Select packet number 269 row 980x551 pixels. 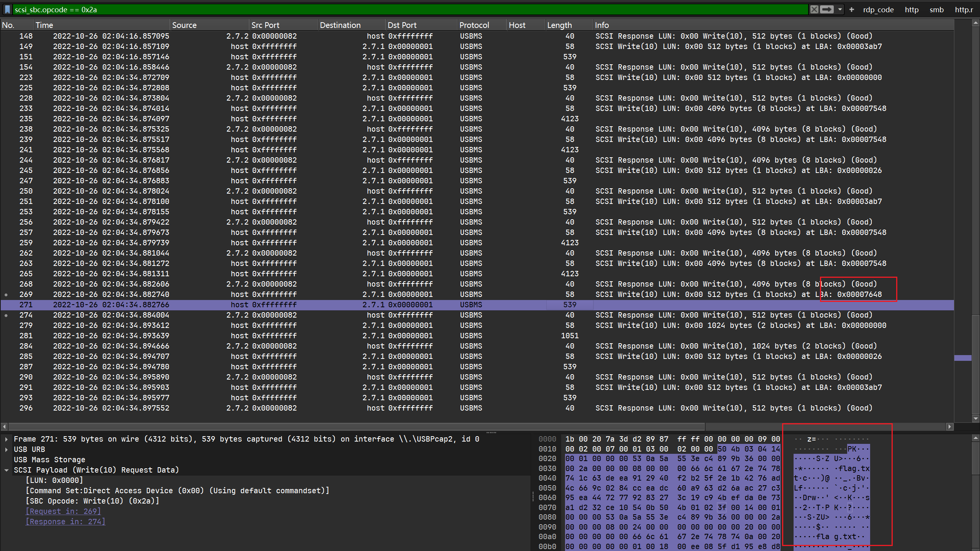[x=477, y=294]
